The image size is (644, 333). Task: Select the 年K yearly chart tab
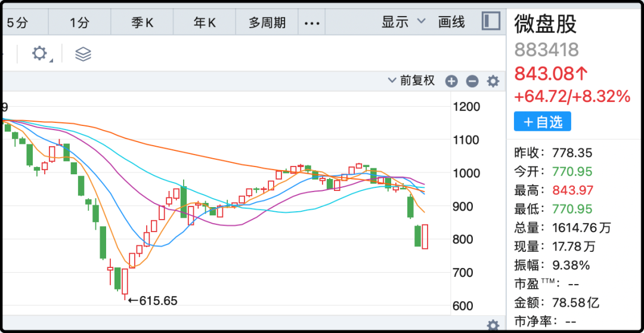click(205, 23)
